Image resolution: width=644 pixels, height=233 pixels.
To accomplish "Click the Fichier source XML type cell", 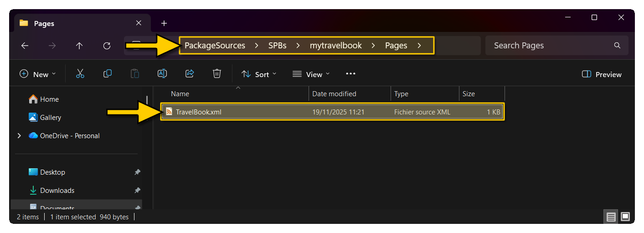I will point(422,112).
